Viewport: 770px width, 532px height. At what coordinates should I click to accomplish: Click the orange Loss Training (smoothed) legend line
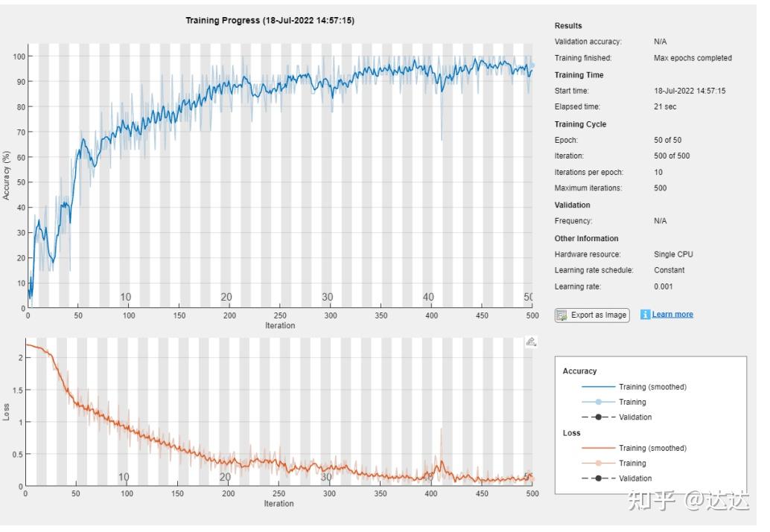(598, 448)
